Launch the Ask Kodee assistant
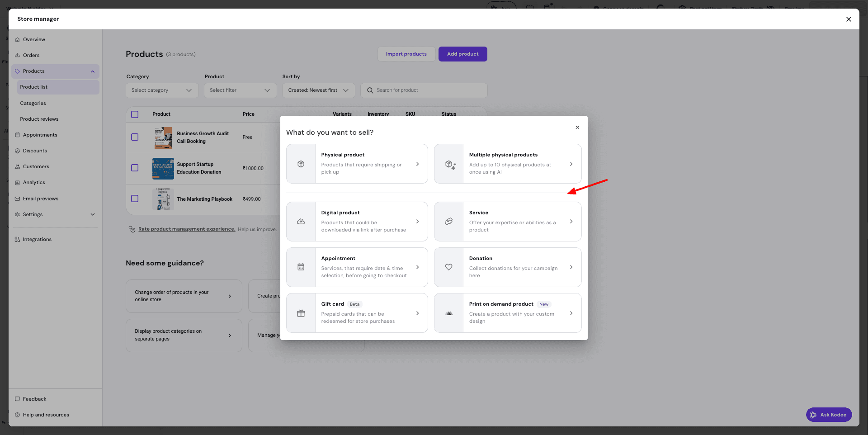This screenshot has height=435, width=868. pos(829,415)
